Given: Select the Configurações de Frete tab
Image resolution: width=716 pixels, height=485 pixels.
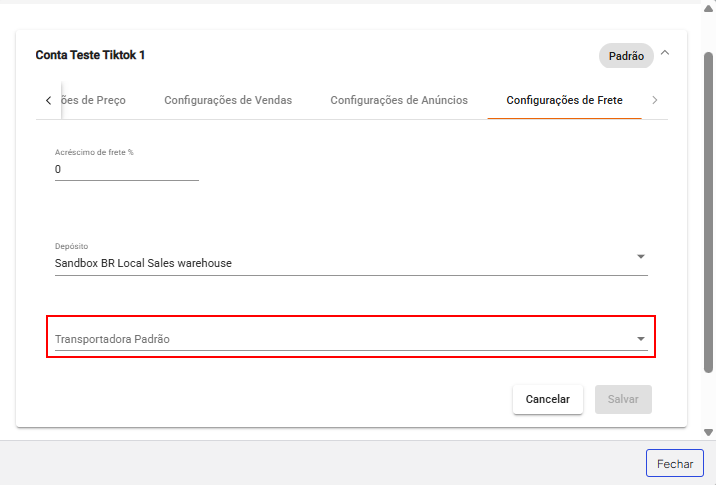Looking at the screenshot, I should coord(564,100).
